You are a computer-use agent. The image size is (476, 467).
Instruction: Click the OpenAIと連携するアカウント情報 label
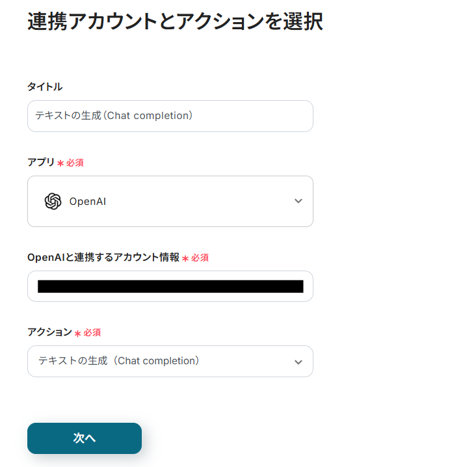(x=103, y=257)
